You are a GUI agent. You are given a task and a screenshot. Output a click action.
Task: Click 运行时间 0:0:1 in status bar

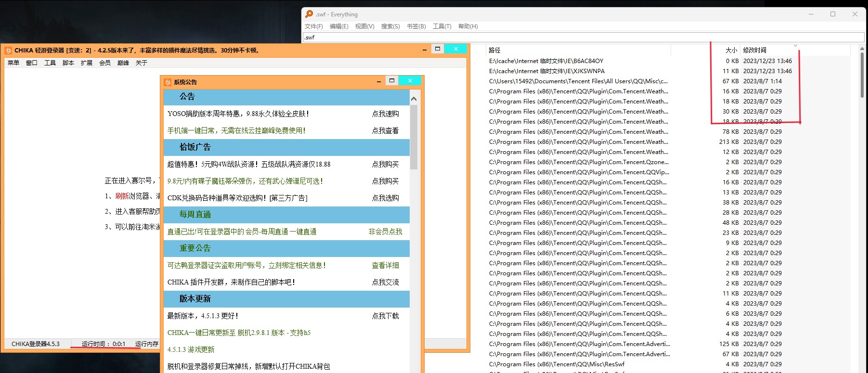pos(104,344)
